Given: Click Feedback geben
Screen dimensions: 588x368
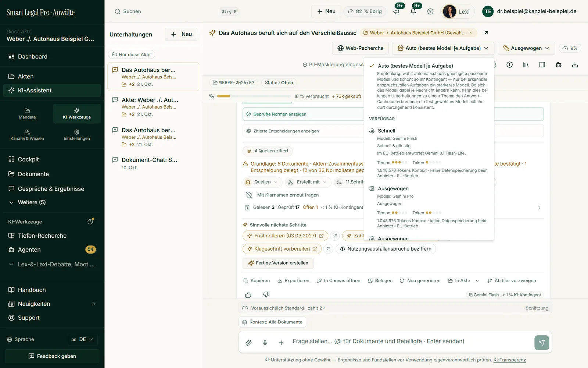Looking at the screenshot, I should point(52,356).
